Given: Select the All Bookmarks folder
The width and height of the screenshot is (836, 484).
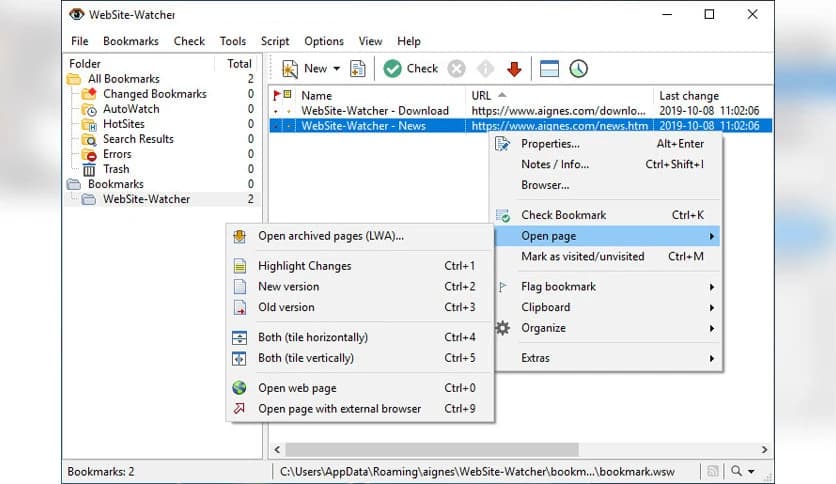Looking at the screenshot, I should [124, 79].
